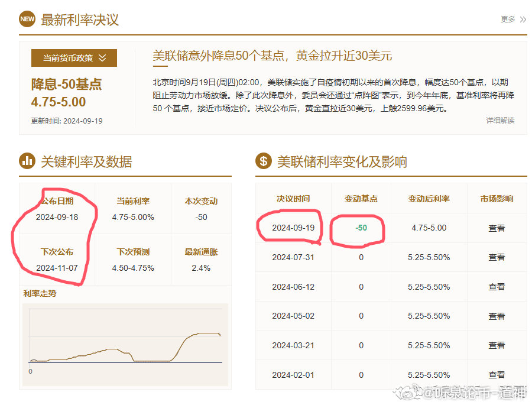Image resolution: width=532 pixels, height=405 pixels.
Task: Click the 利率走势 chart label
Action: point(40,293)
